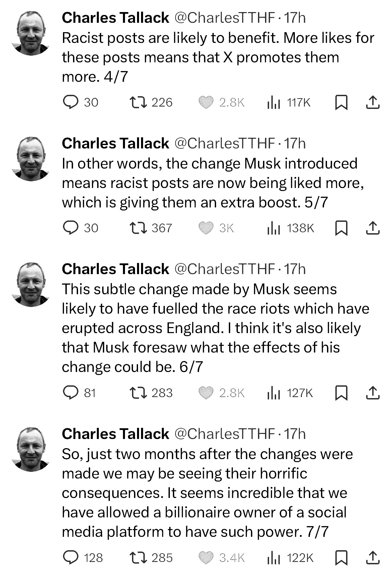Bookmark the 4/7 post
Screen dimensions: 392x571
[341, 102]
